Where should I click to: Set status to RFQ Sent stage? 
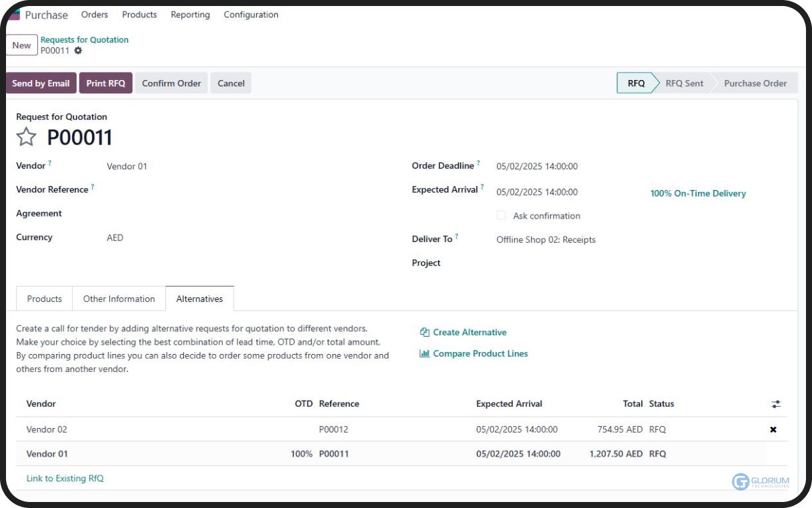click(684, 83)
